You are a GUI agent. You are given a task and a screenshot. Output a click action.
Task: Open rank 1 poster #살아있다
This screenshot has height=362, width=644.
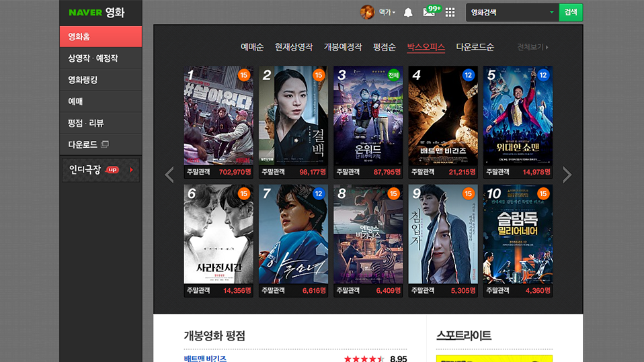tap(218, 116)
